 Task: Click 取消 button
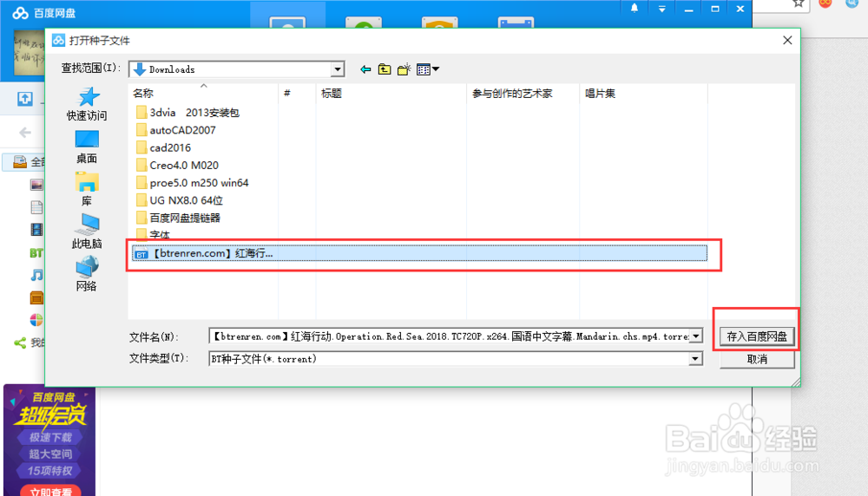coord(757,359)
